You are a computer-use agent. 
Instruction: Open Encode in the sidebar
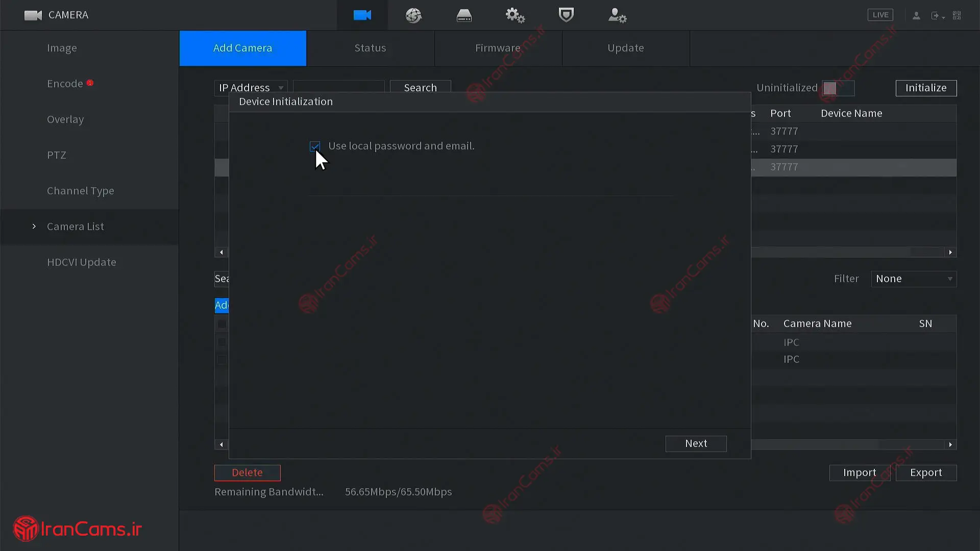[x=65, y=84]
